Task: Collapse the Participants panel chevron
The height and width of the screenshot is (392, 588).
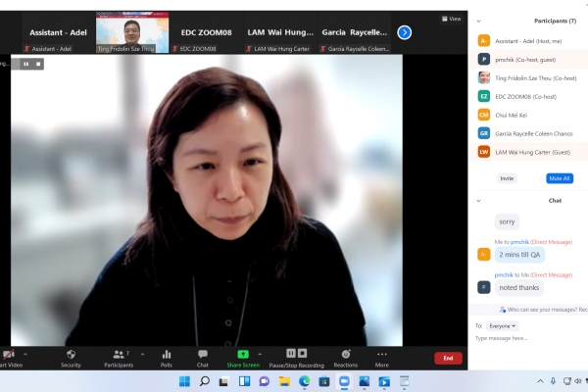Action: click(x=479, y=21)
